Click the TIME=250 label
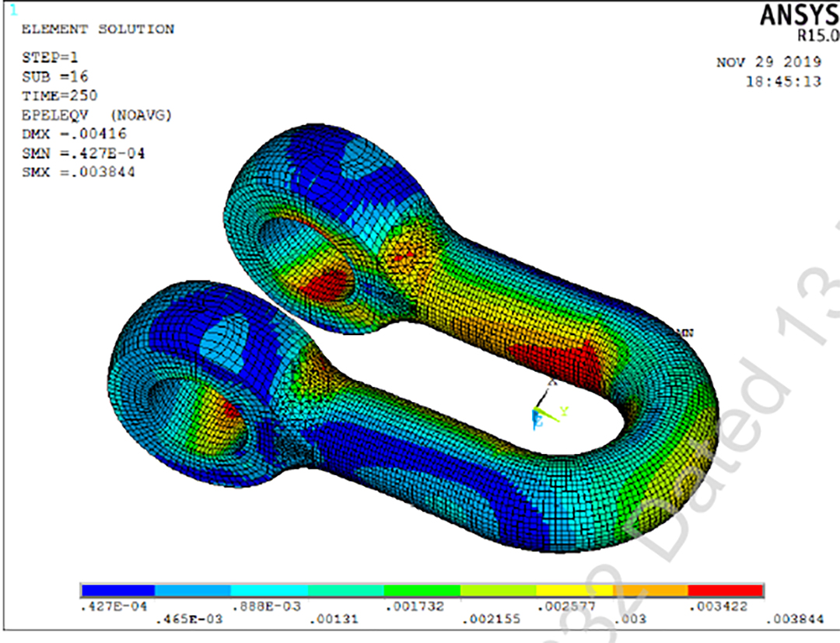840x643 pixels. [59, 96]
